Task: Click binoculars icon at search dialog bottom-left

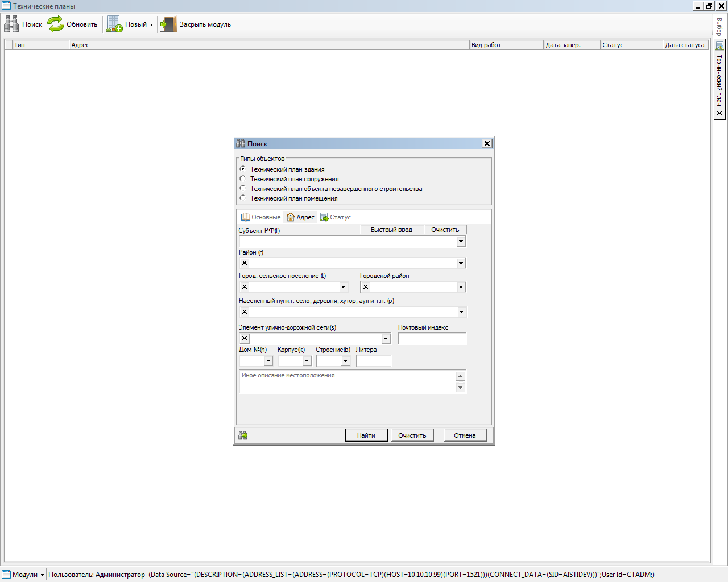Action: point(243,435)
